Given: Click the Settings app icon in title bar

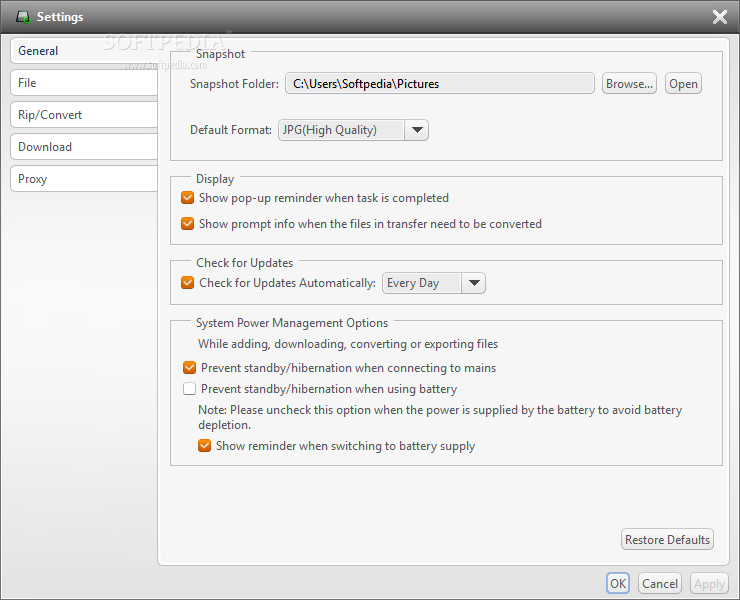Looking at the screenshot, I should 23,17.
